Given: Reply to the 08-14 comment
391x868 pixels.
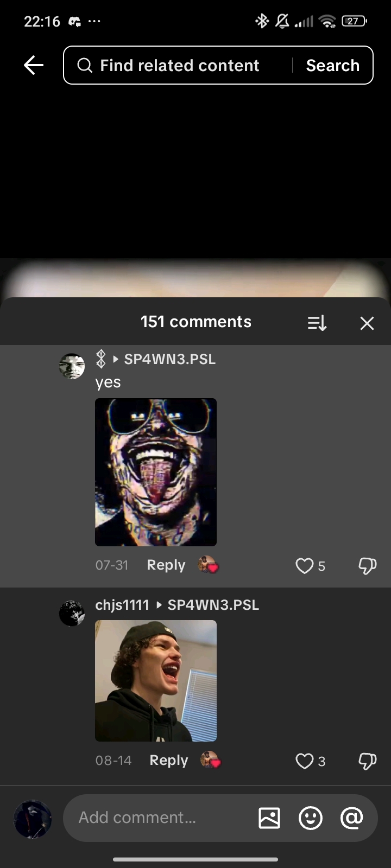Looking at the screenshot, I should tap(169, 760).
